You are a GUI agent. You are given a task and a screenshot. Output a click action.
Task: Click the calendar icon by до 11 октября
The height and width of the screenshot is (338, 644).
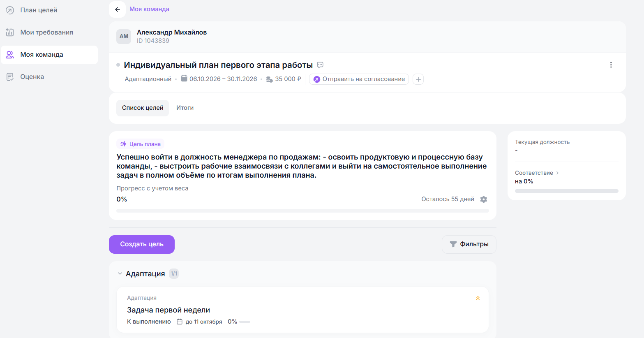[180, 322]
